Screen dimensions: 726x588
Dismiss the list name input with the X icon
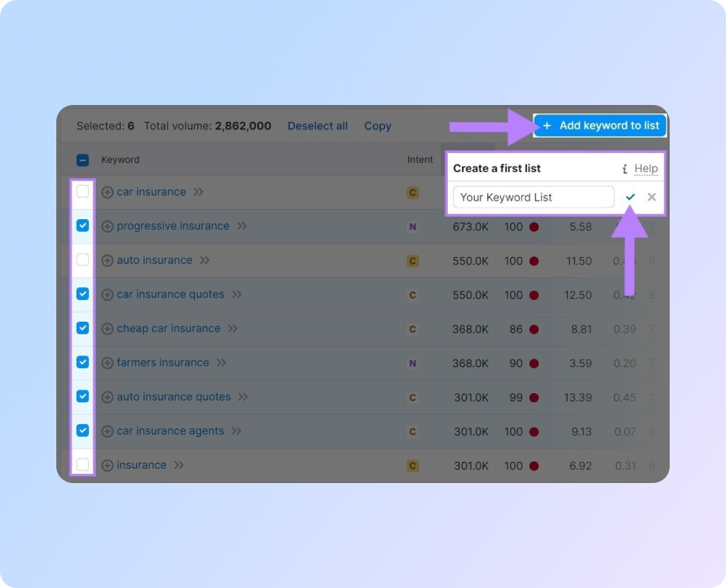click(652, 197)
